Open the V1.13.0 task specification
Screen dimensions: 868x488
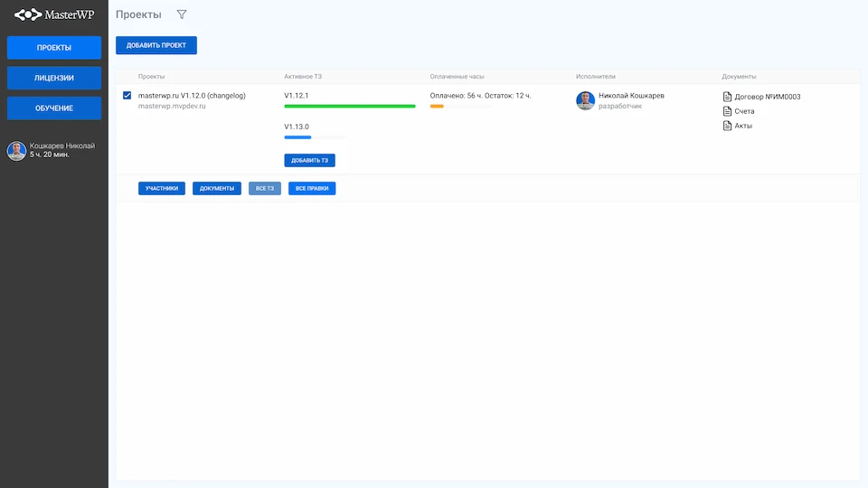click(297, 127)
